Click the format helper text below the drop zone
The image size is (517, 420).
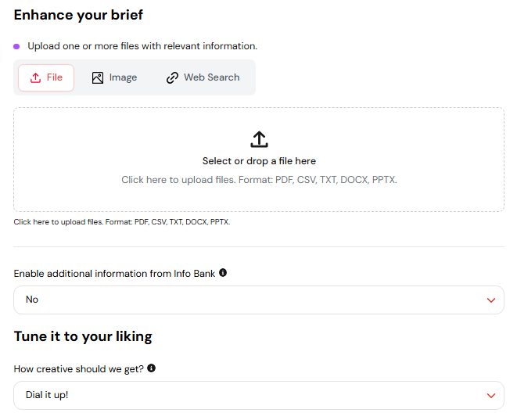pos(122,222)
